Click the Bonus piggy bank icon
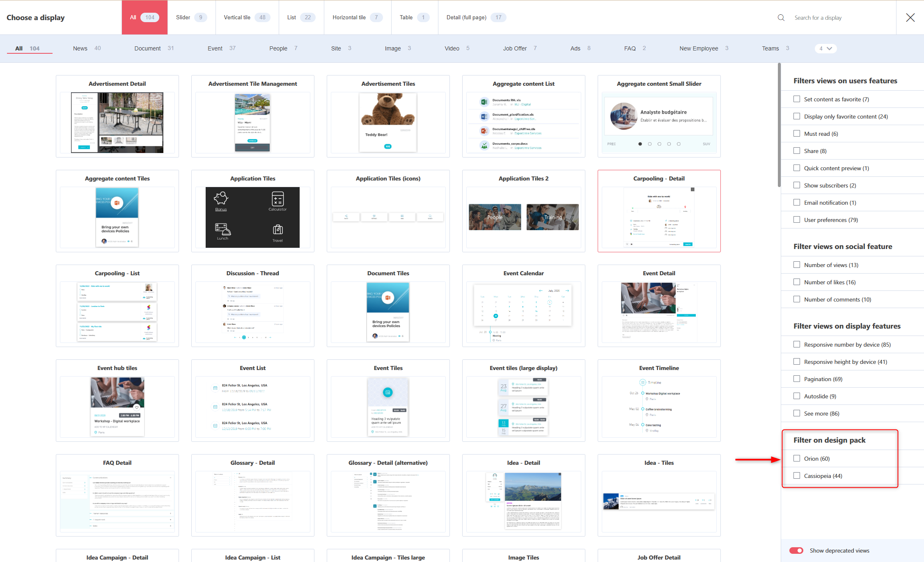 point(221,199)
